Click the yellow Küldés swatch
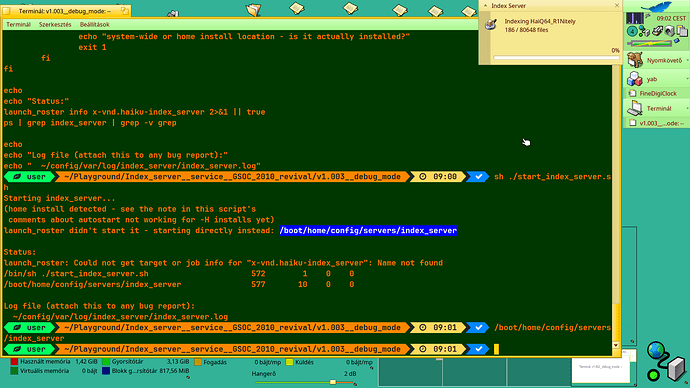Screen dimensions: 690x388 point(290,362)
